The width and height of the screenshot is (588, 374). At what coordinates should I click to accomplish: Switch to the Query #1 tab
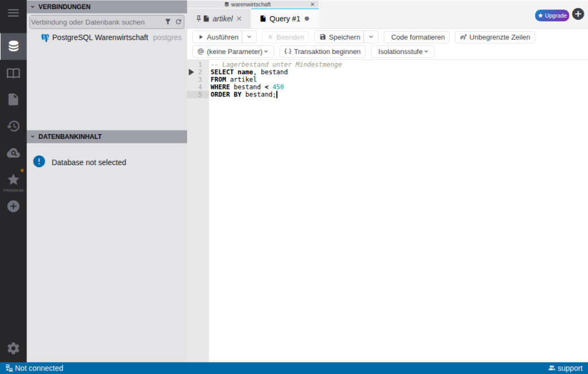click(285, 19)
